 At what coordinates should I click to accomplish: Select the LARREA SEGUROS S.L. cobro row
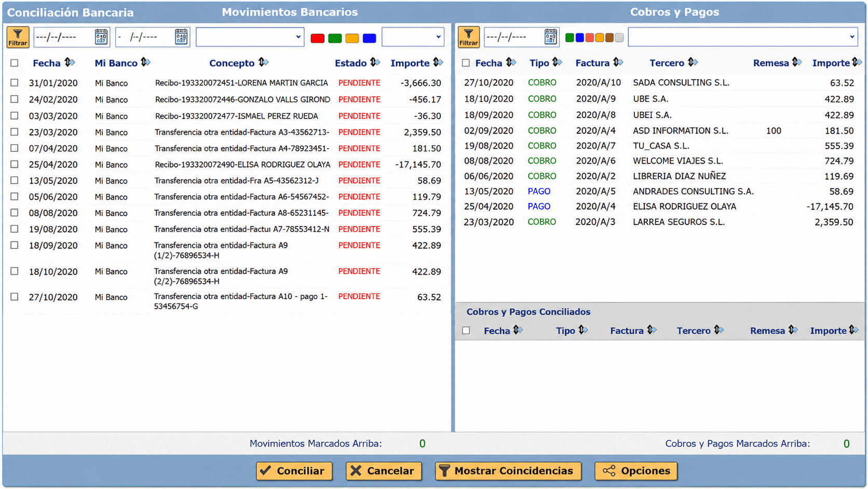click(x=659, y=222)
